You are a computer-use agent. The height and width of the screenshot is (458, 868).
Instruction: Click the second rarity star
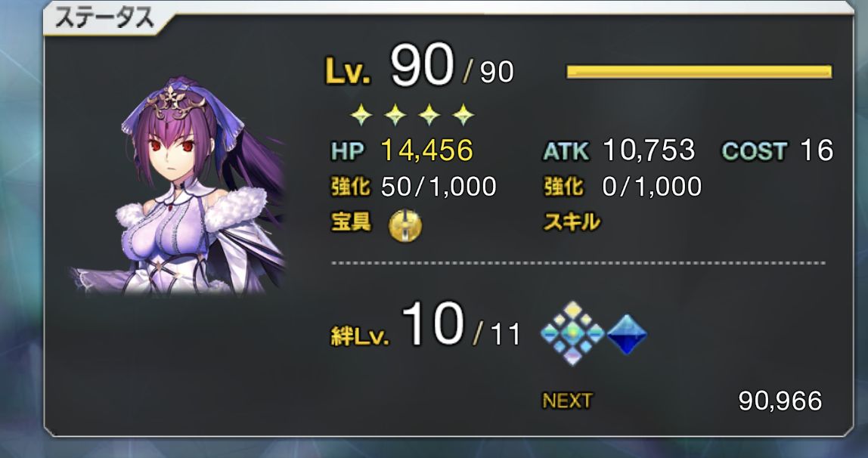point(395,115)
